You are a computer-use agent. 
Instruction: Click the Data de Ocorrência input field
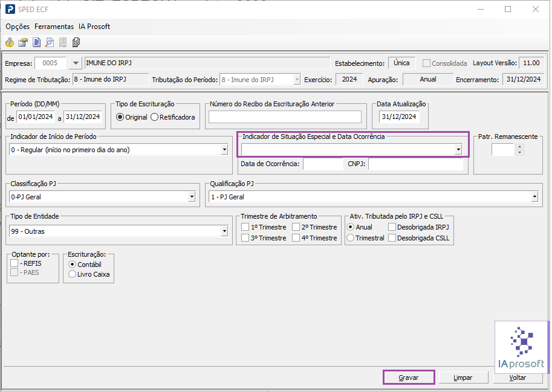(x=323, y=164)
